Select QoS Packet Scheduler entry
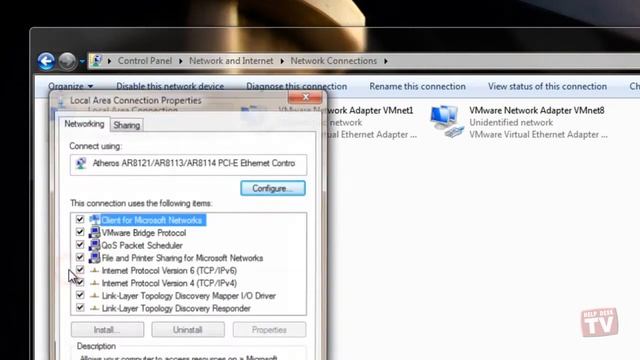The width and height of the screenshot is (640, 360). (142, 246)
